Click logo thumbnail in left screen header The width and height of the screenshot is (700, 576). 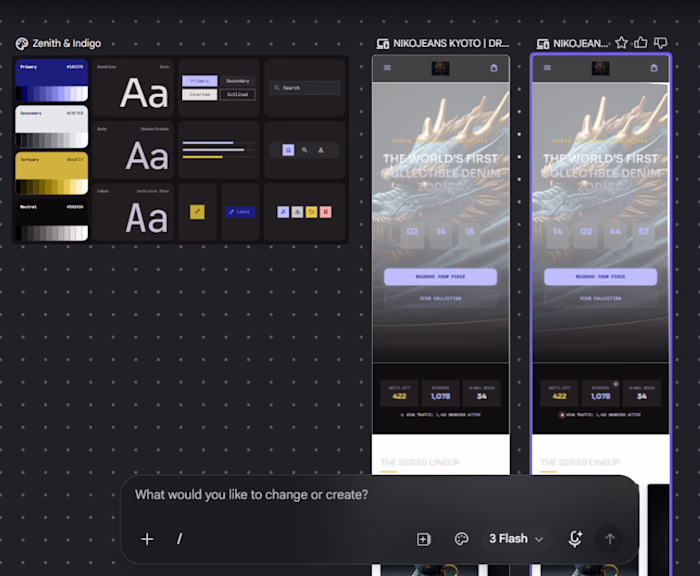coord(441,68)
